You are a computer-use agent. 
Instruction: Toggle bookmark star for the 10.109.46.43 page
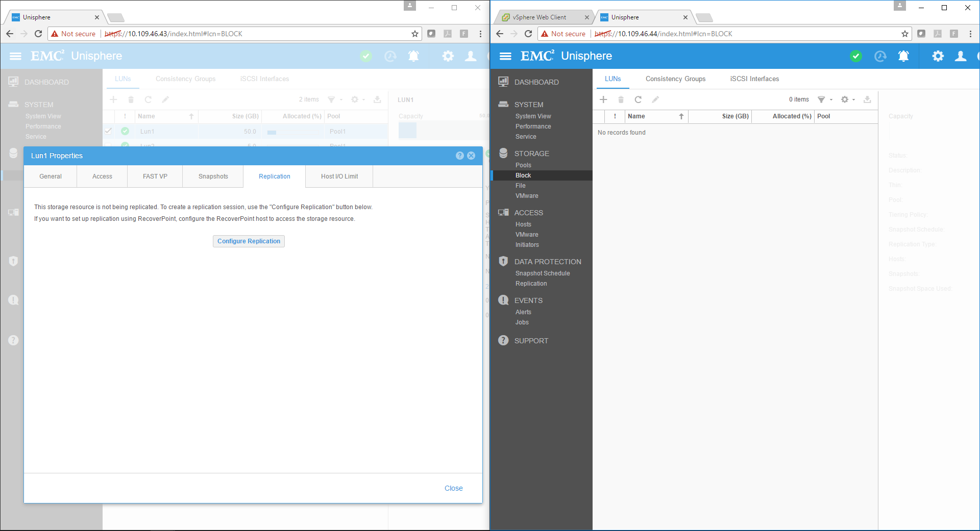(x=415, y=34)
